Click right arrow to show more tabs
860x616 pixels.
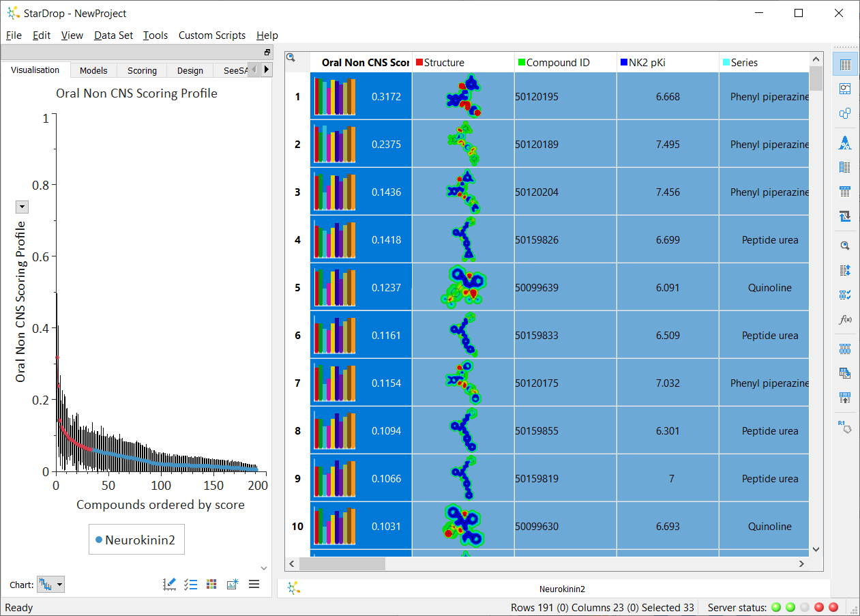267,70
